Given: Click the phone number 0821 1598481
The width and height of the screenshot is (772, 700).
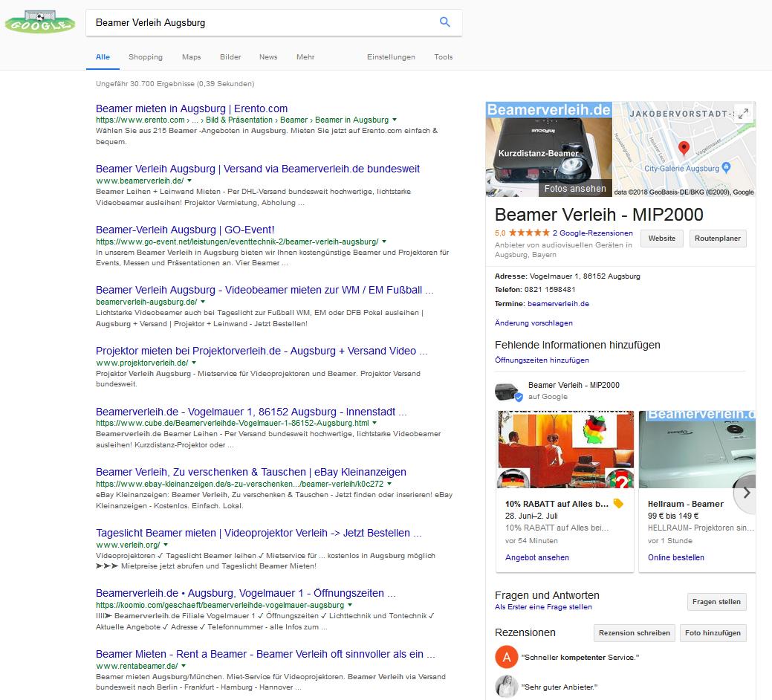Looking at the screenshot, I should [x=549, y=290].
